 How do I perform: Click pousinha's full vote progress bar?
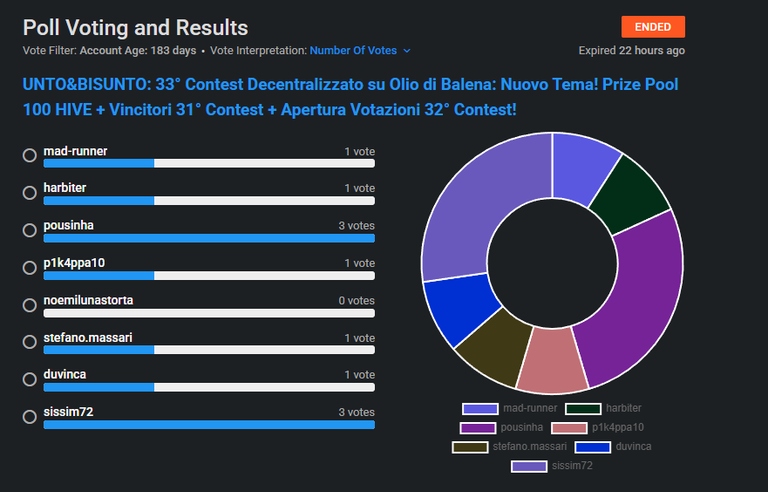click(x=209, y=238)
